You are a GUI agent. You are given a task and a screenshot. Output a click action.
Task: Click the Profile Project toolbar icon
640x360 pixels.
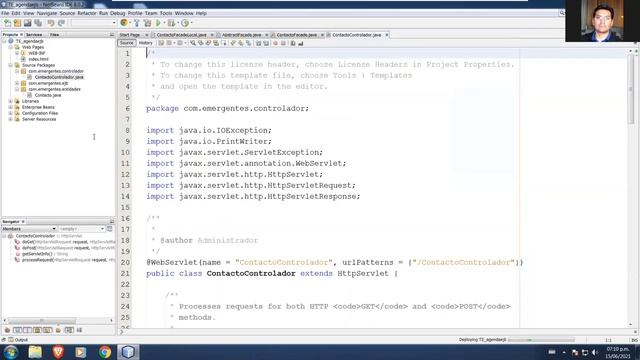click(185, 23)
